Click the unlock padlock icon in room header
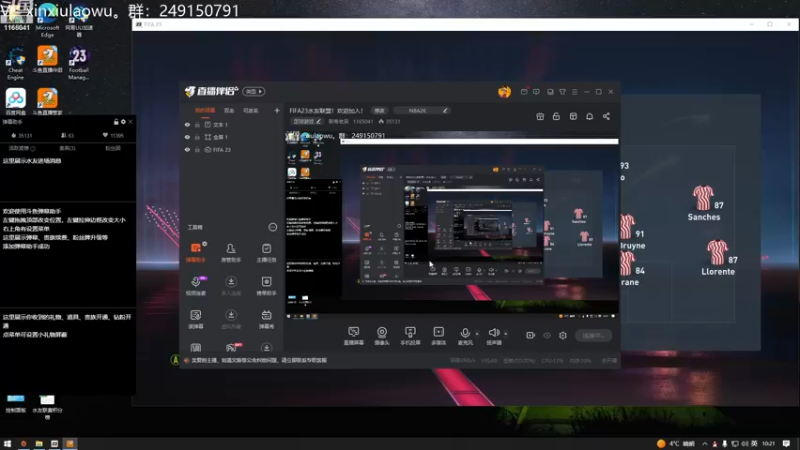Image resolution: width=800 pixels, height=450 pixels. (556, 116)
